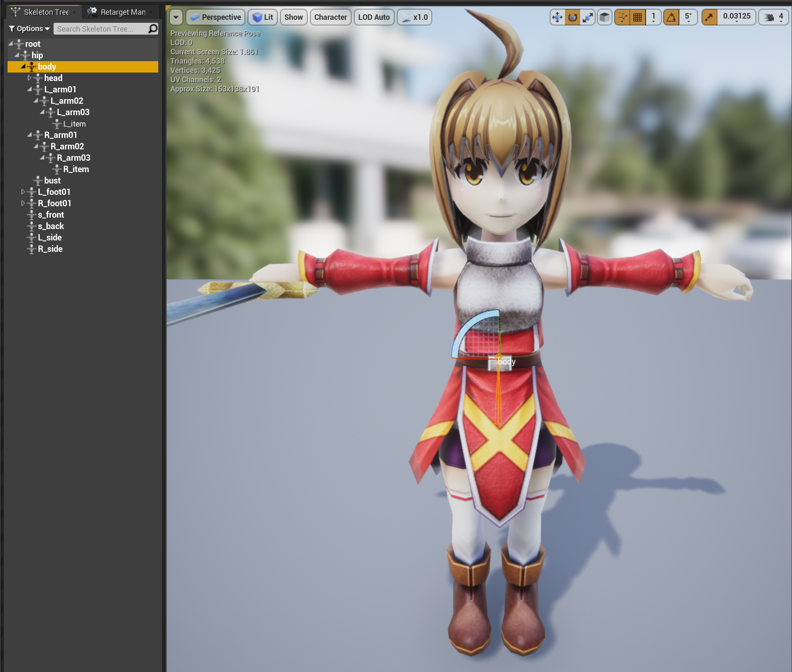792x672 pixels.
Task: Click the bone icon beside bust
Action: pos(38,181)
